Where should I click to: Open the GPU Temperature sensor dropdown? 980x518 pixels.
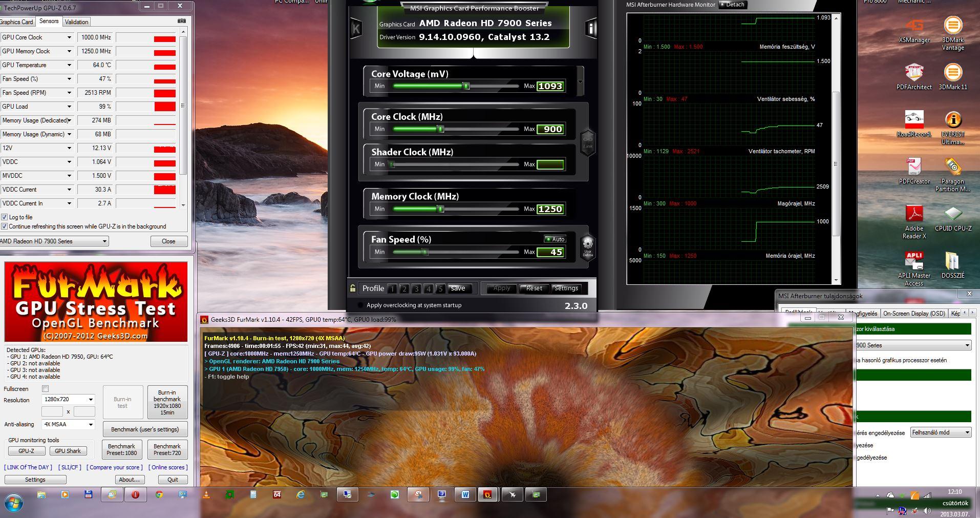tap(69, 65)
